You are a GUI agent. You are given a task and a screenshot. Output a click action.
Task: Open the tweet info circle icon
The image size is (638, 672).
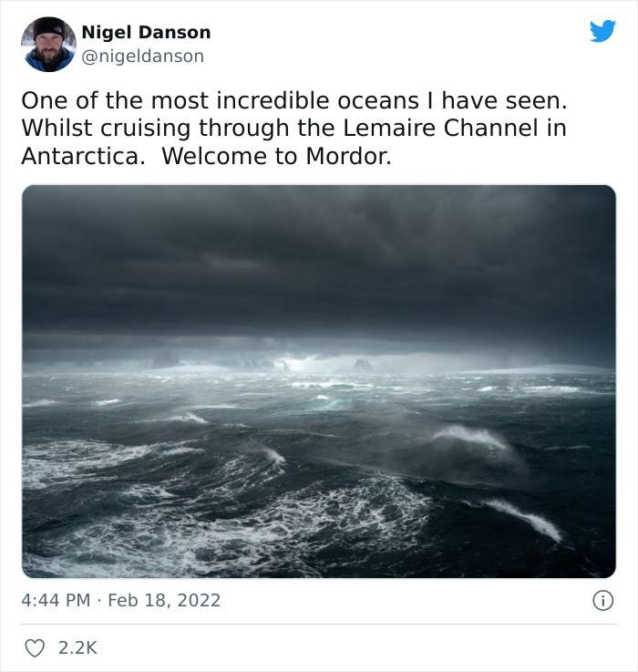pyautogui.click(x=602, y=601)
